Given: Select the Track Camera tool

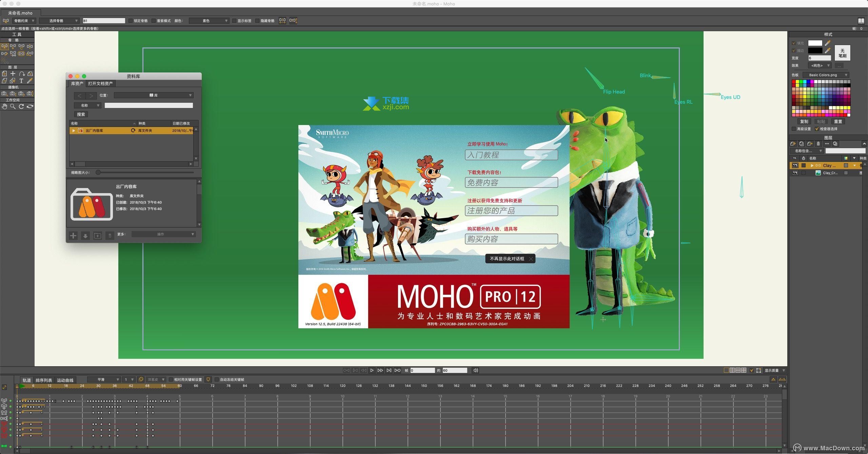Looking at the screenshot, I should tap(4, 94).
